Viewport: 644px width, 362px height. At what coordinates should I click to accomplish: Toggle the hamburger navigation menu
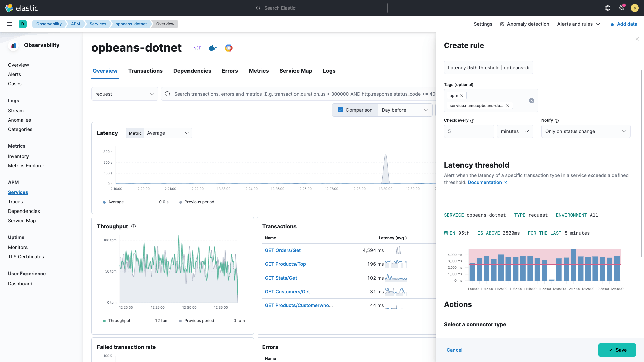click(9, 24)
